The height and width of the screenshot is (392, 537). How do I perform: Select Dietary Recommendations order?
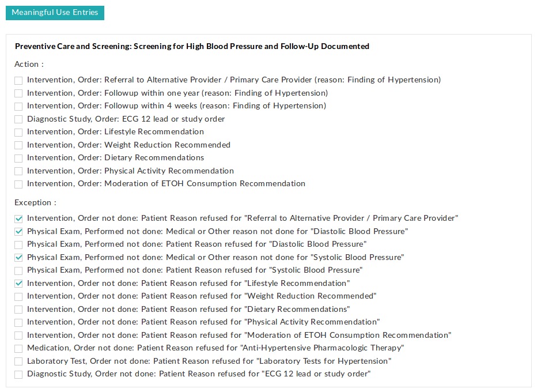click(18, 158)
